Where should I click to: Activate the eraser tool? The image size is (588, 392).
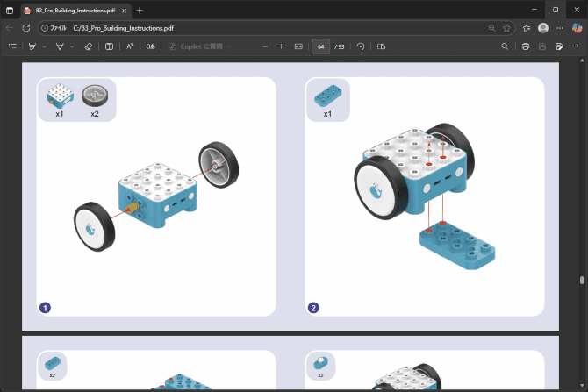pos(88,46)
